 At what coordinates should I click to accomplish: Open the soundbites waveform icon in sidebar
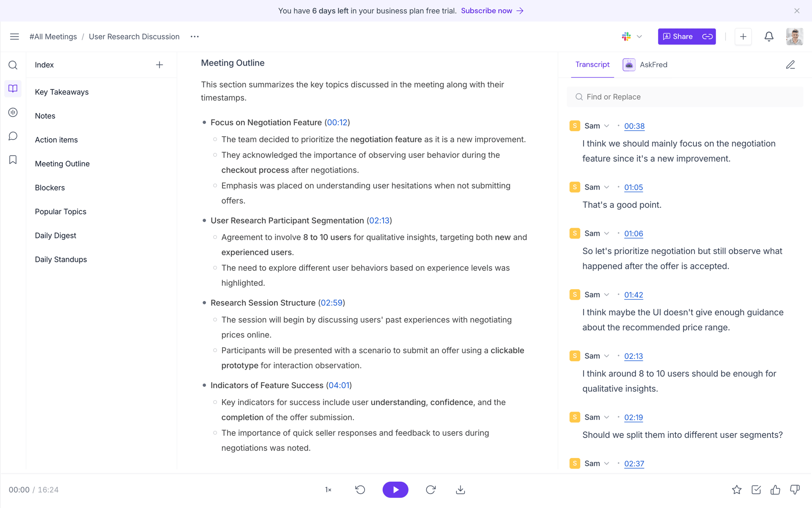tap(13, 112)
